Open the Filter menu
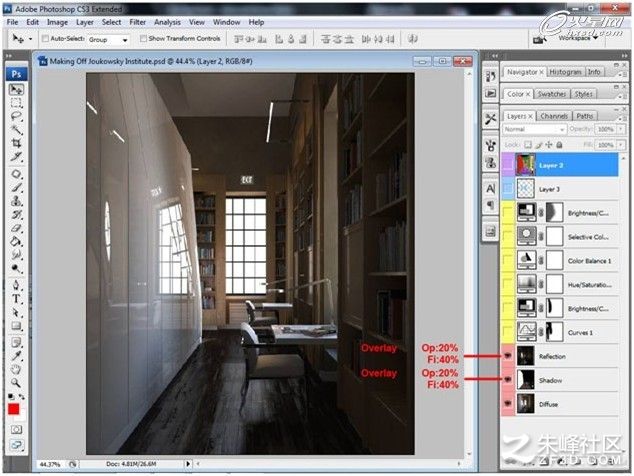Viewport: 634px width, 476px height. tap(137, 22)
